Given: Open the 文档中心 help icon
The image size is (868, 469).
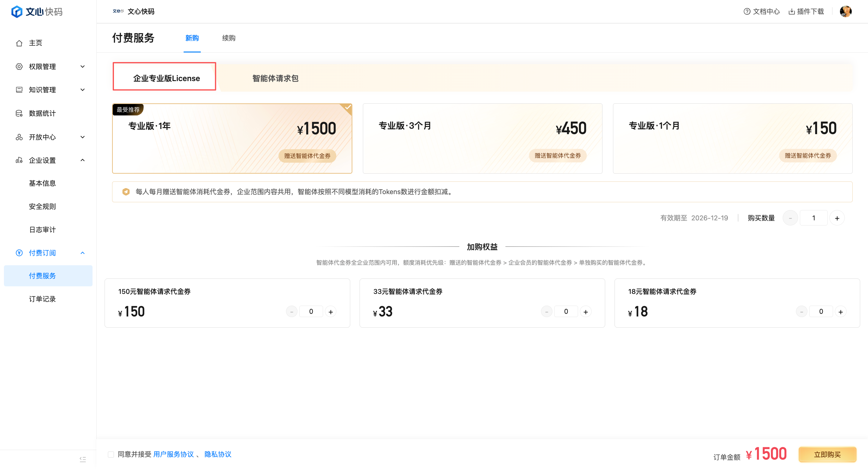Looking at the screenshot, I should point(747,11).
